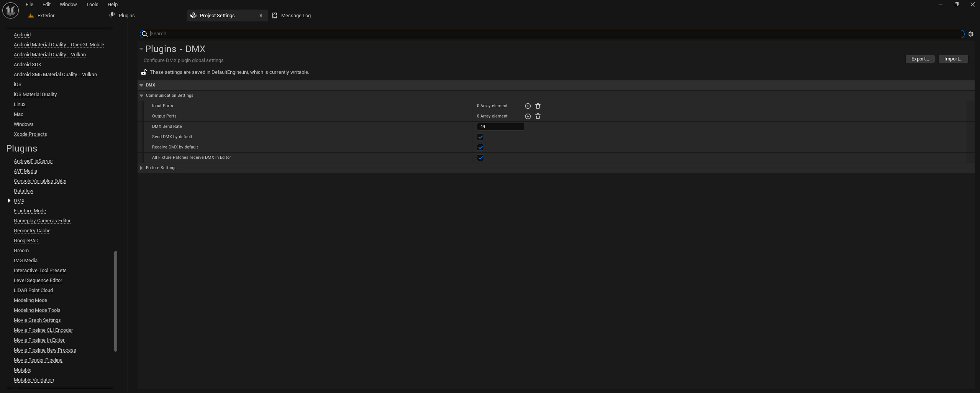Select Mac platform settings
The width and height of the screenshot is (980, 393).
point(18,114)
